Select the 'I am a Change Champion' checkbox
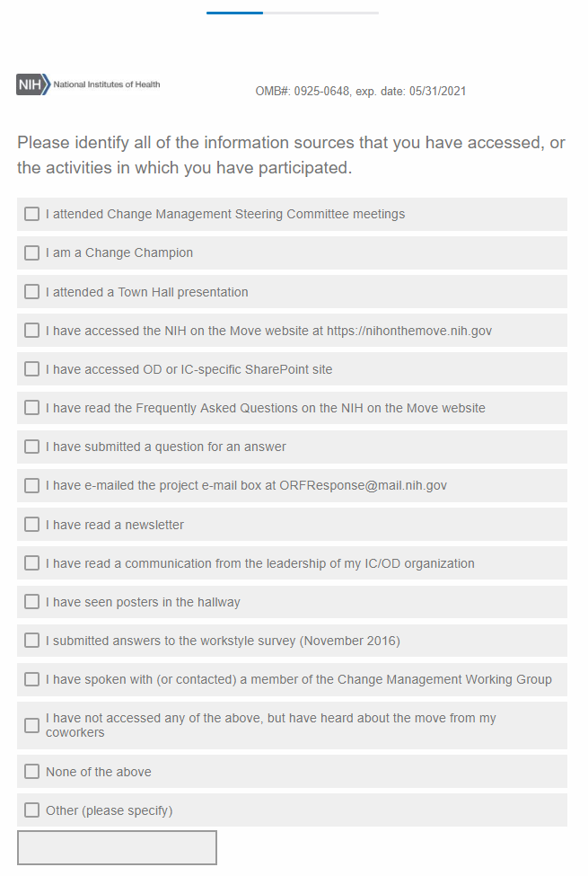 [x=32, y=252]
